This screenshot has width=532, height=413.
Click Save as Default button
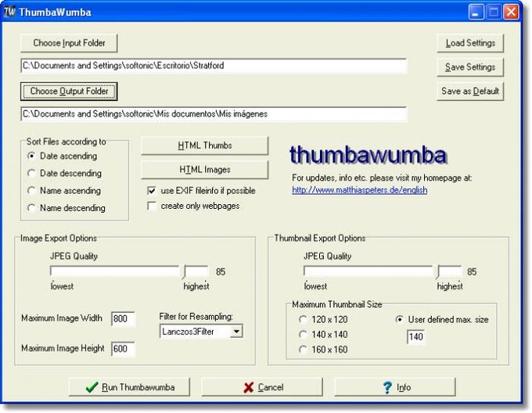[x=470, y=92]
